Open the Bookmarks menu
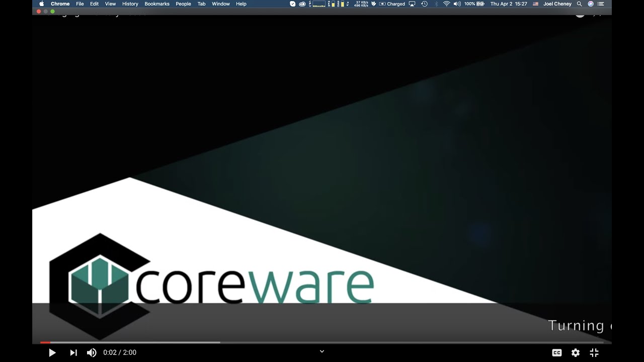644x362 pixels. click(x=157, y=4)
